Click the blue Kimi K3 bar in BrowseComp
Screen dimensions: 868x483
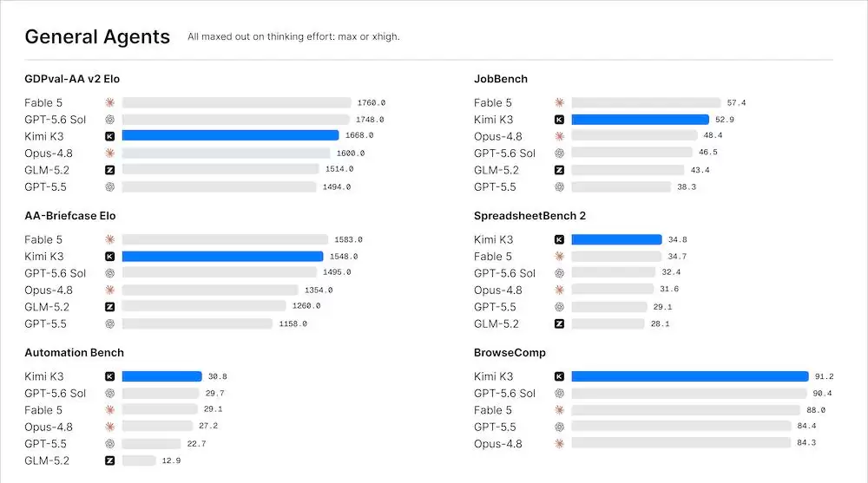coord(690,376)
